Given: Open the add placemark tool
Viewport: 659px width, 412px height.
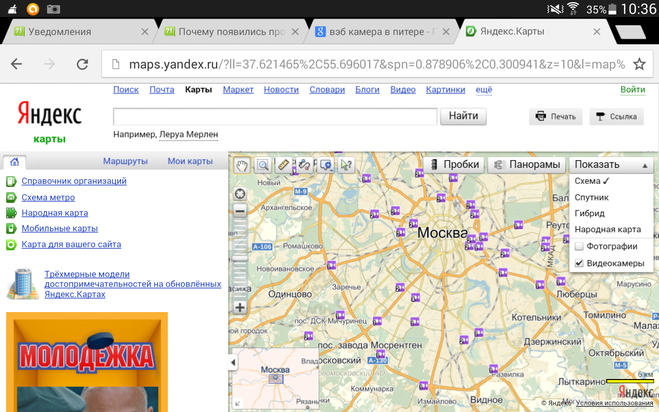Looking at the screenshot, I should click(x=326, y=165).
